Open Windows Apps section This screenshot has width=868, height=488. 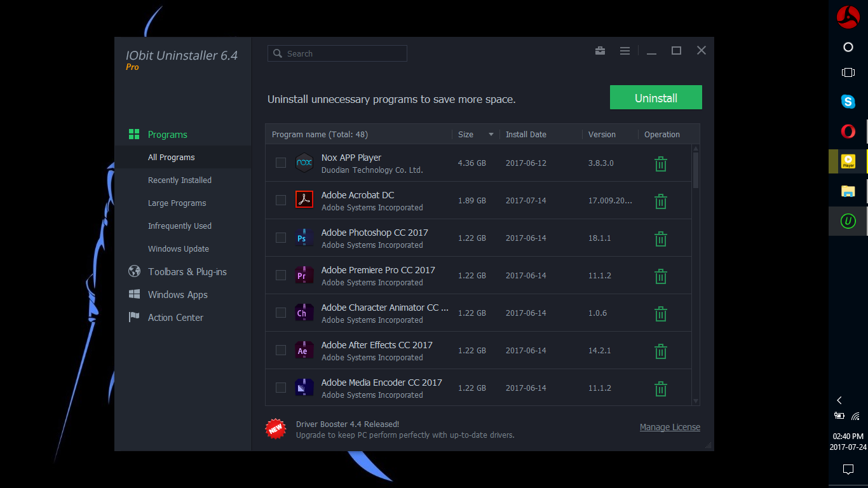[x=178, y=294]
